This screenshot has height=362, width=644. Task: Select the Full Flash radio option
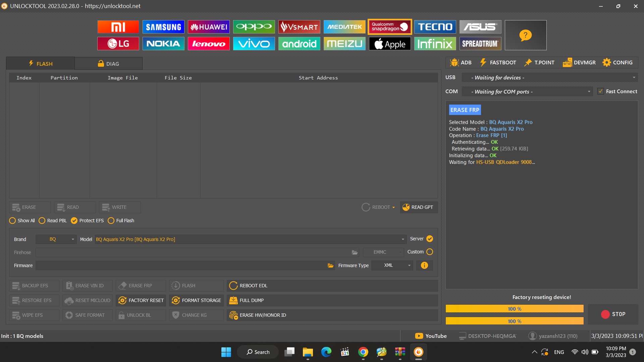[x=121, y=221]
